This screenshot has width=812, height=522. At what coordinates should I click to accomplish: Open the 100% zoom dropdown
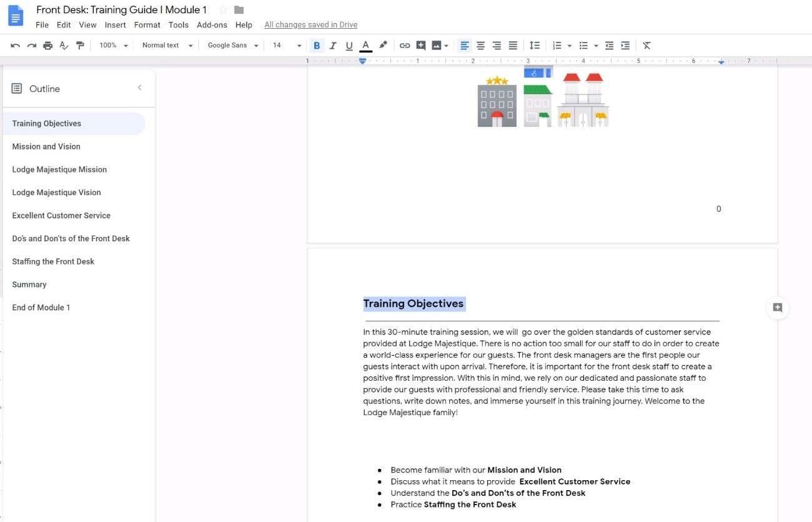[114, 46]
